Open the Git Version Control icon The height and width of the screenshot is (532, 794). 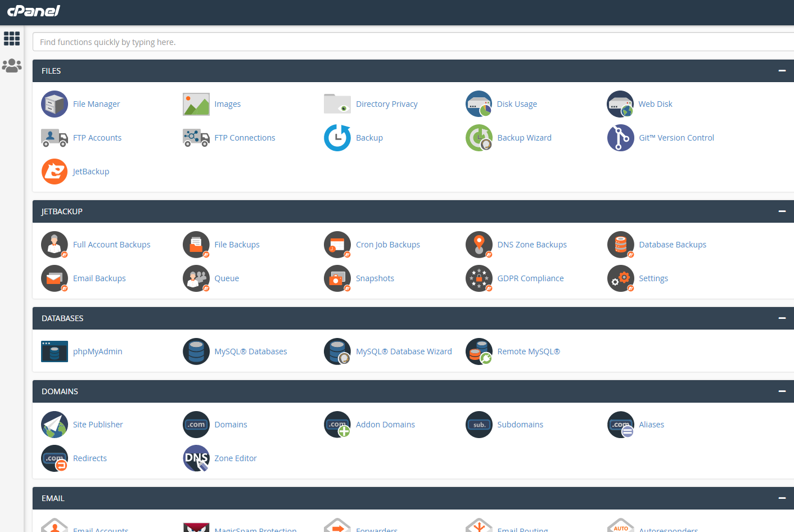[x=620, y=138]
